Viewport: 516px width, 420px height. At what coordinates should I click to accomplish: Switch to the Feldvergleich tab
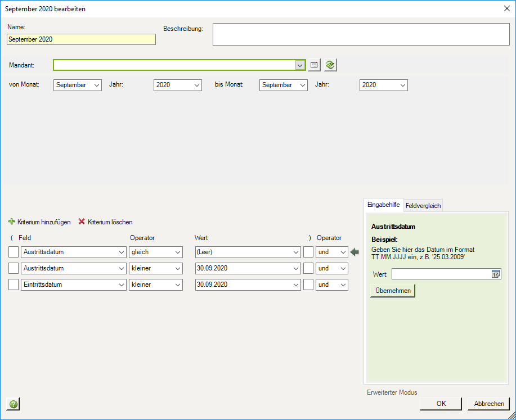[x=423, y=206]
